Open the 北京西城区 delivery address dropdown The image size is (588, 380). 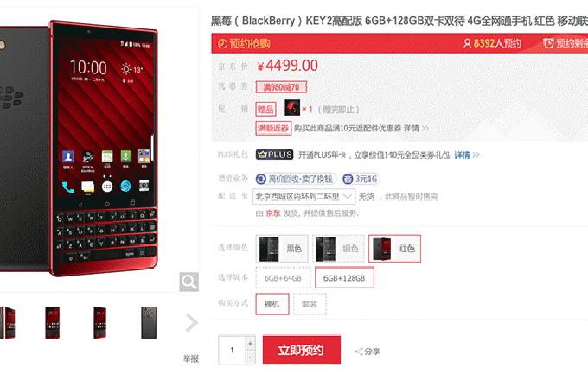(304, 197)
